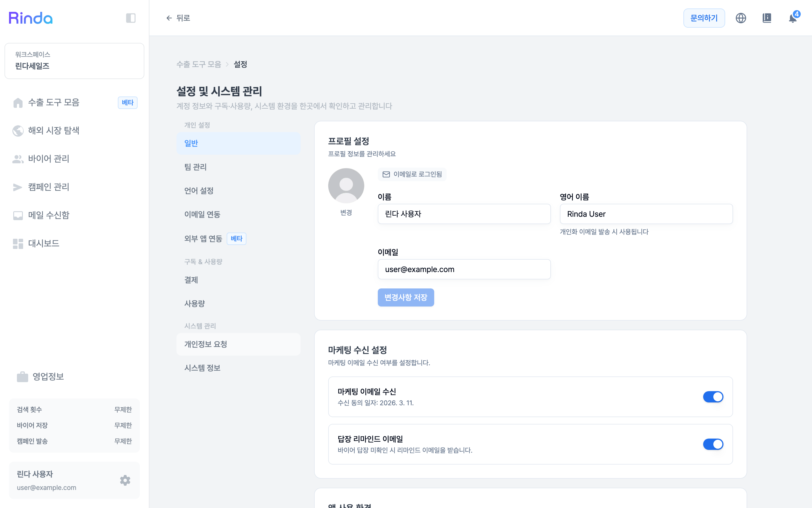Click the 캠페인 발송 무제한 row
This screenshot has width=812, height=508.
74,441
